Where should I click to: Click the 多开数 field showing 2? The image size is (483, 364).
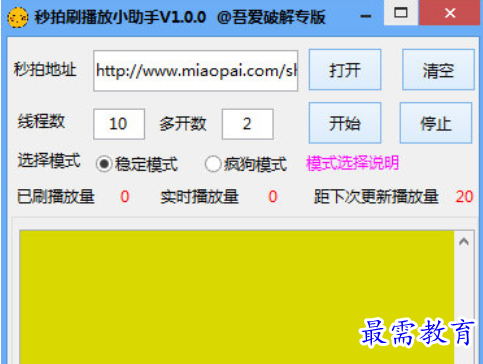(x=248, y=124)
